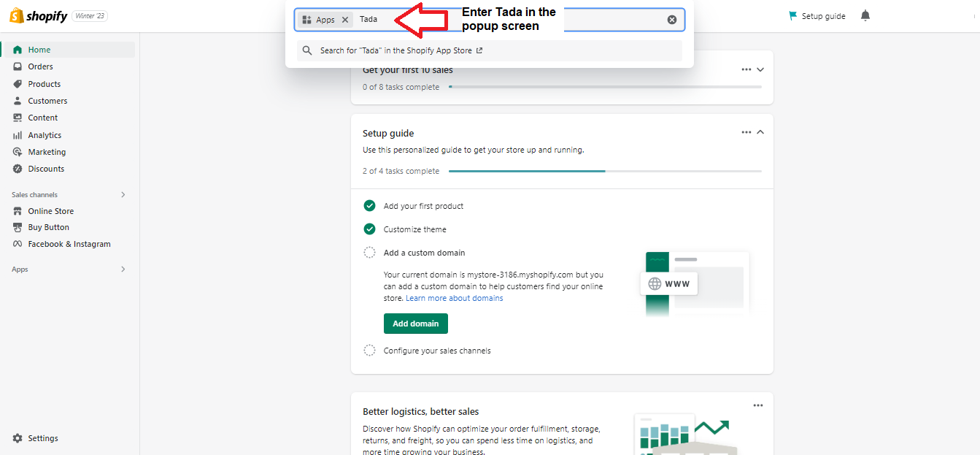Open Online Store storefront icon

click(18, 211)
